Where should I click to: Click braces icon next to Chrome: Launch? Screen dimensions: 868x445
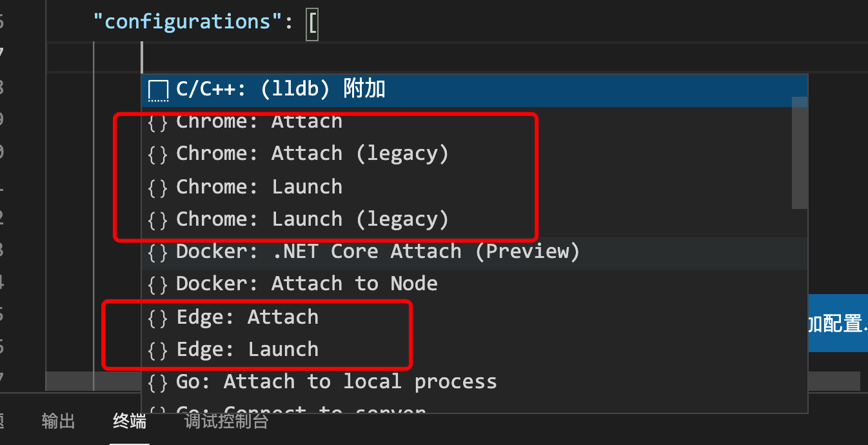click(158, 187)
